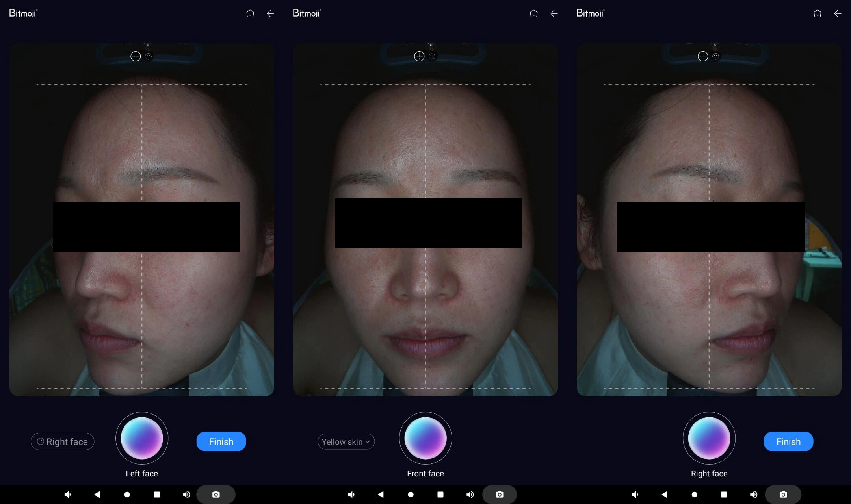Tap home icon in middle panel header
Viewport: 851px width, 504px height.
coord(533,14)
